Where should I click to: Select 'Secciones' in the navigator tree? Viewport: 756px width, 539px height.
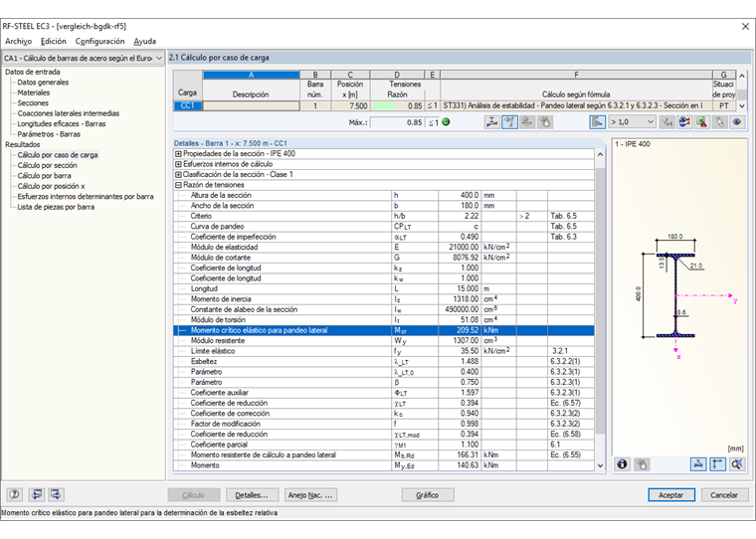pos(33,103)
